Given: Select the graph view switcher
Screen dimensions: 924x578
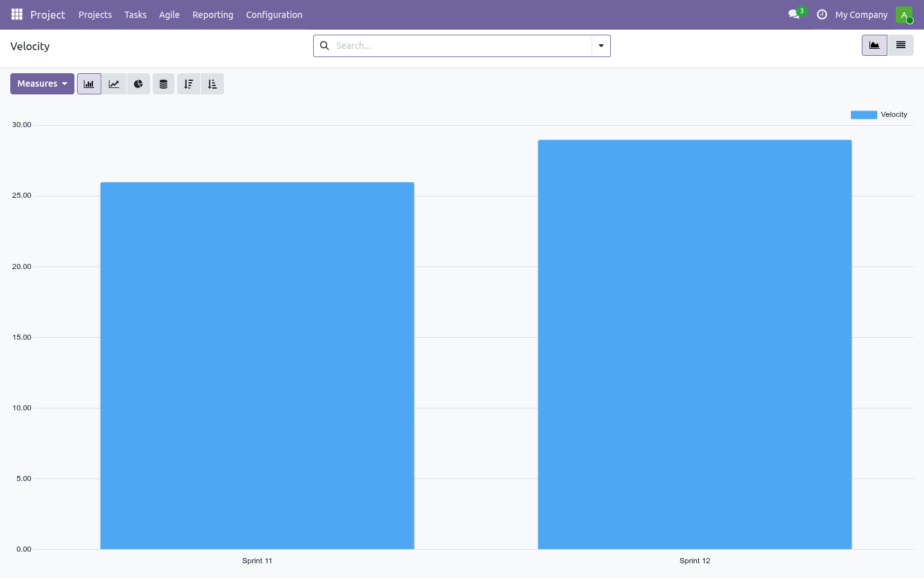Looking at the screenshot, I should pos(875,46).
